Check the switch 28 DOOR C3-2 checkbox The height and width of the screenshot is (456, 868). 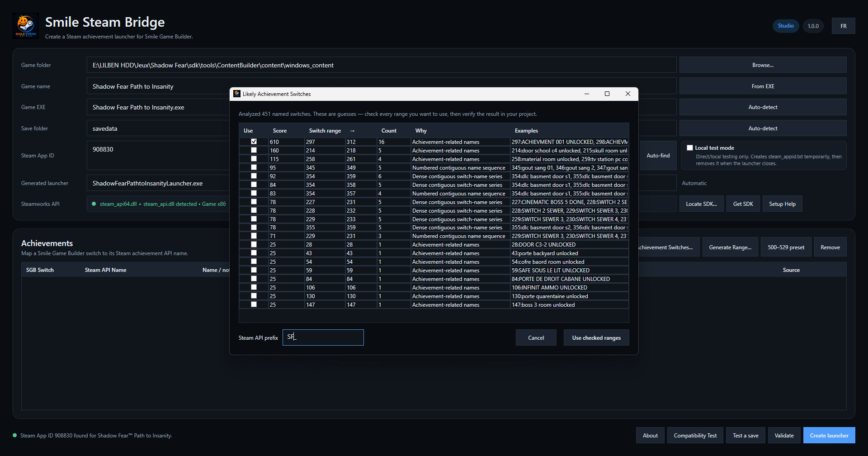point(254,244)
